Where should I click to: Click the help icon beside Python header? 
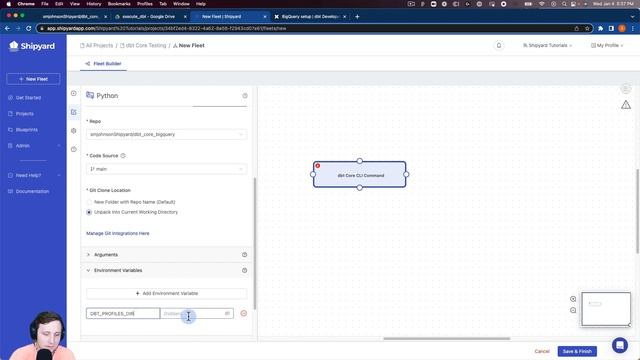pos(245,96)
